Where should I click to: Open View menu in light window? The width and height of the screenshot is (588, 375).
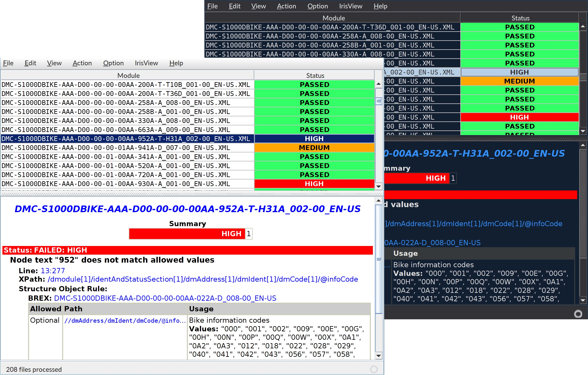coord(54,63)
